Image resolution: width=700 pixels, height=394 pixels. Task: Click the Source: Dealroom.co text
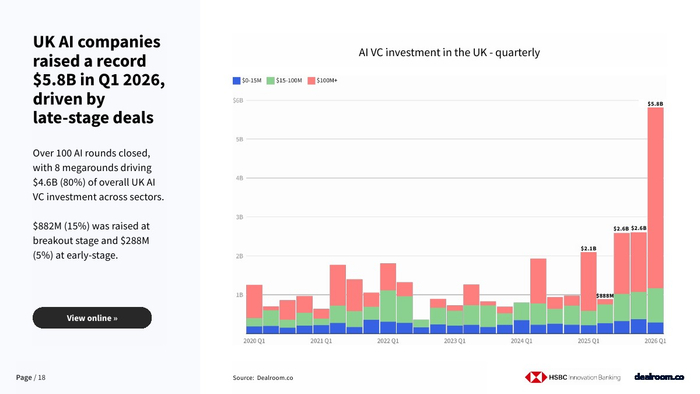(263, 377)
